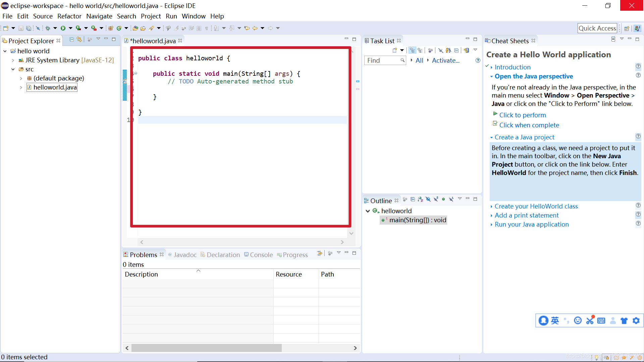Toggle Hide Completed Tasks in Task List
This screenshot has width=644, height=362.
coord(441,50)
